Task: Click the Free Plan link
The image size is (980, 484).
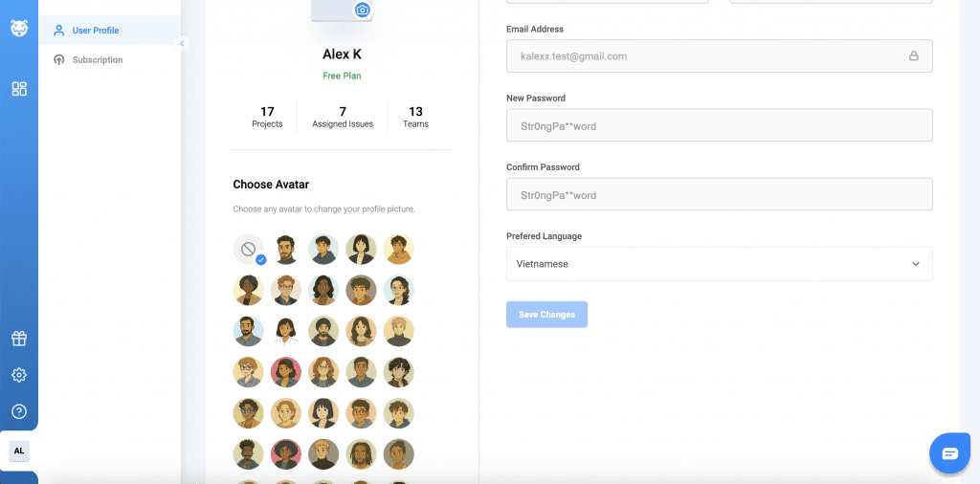Action: pos(342,76)
